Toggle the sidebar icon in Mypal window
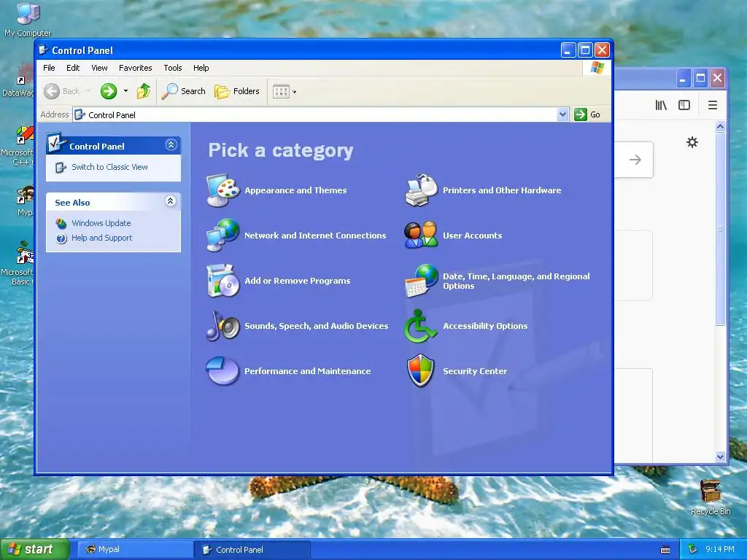This screenshot has height=560, width=747. [x=684, y=105]
